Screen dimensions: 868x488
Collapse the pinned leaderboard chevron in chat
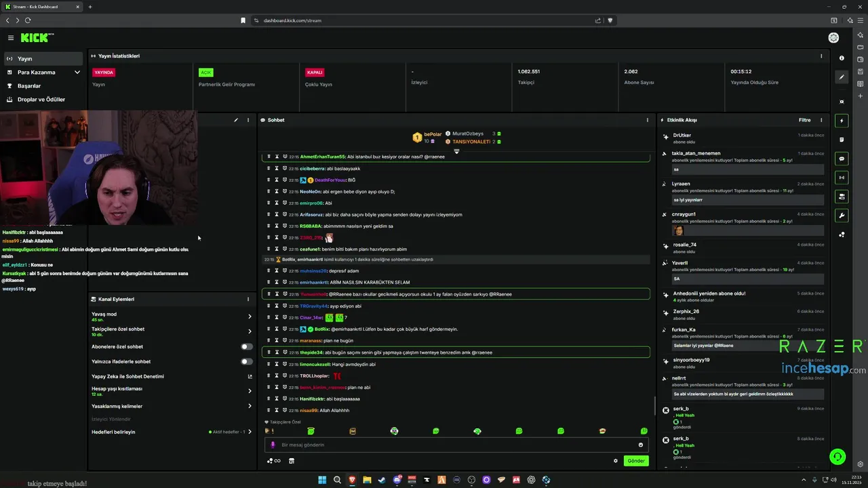point(456,151)
